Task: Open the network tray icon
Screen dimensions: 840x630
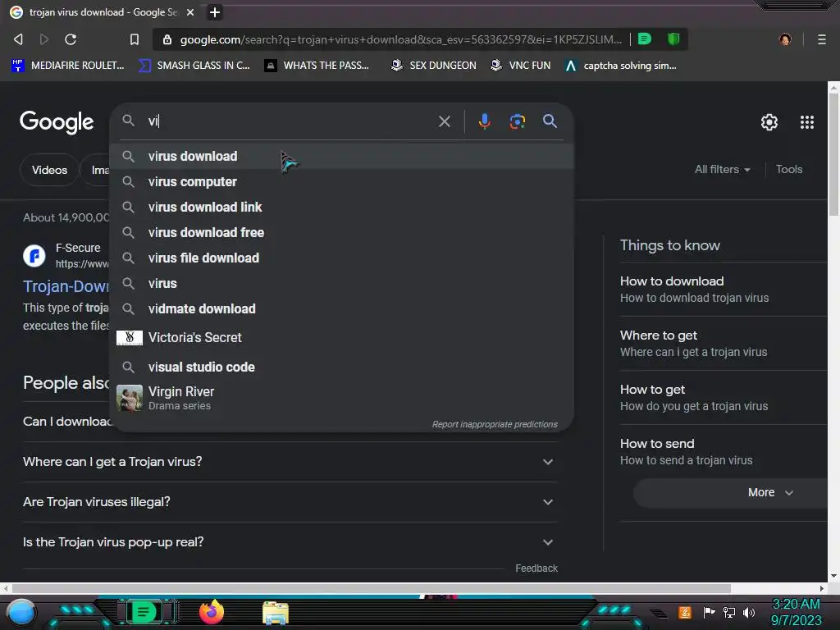Action: coord(729,612)
